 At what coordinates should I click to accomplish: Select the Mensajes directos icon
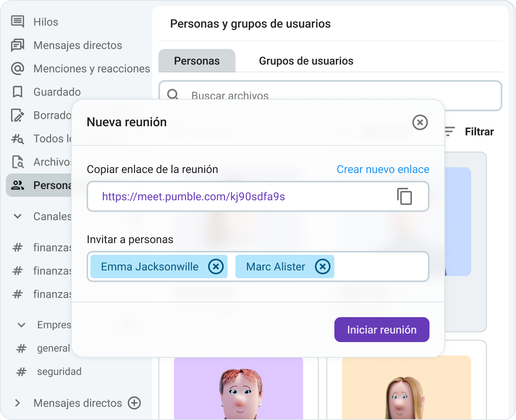point(17,45)
